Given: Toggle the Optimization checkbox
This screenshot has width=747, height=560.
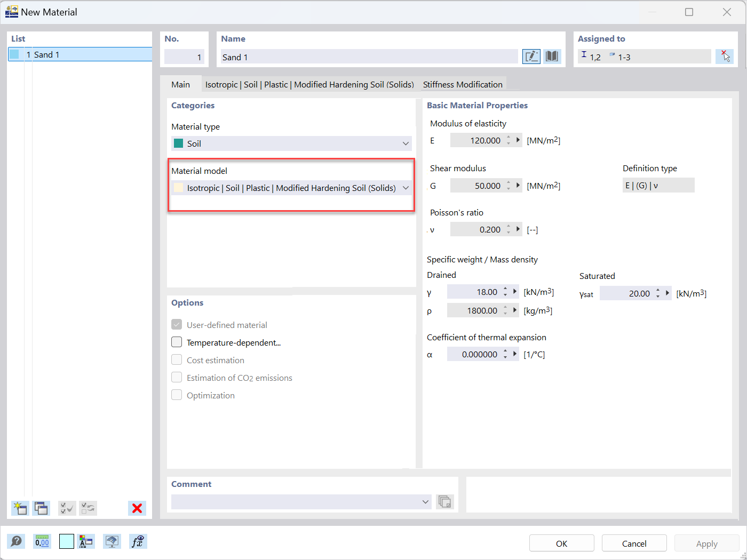Looking at the screenshot, I should click(x=177, y=395).
